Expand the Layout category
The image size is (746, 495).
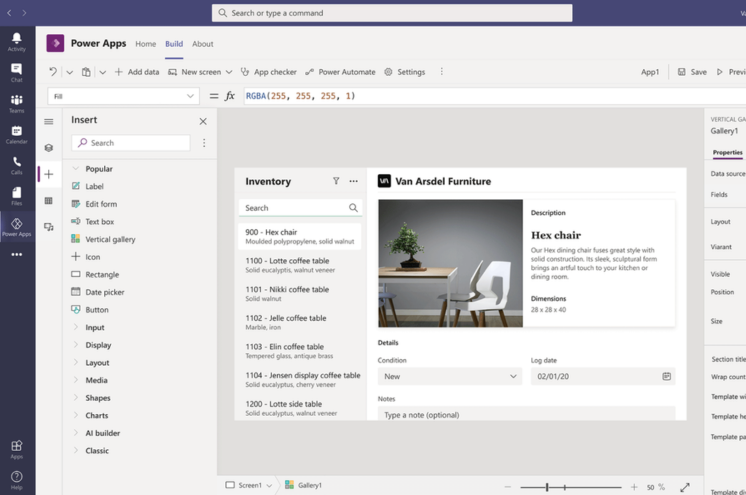76,362
